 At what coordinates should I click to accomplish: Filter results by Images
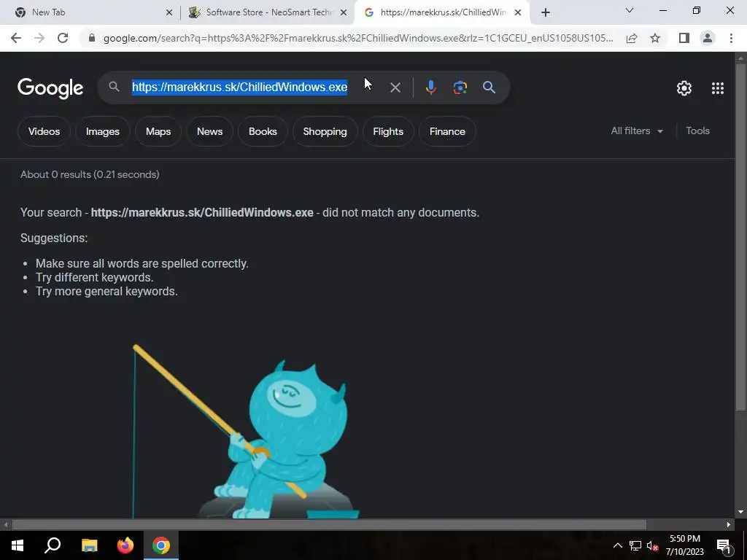tap(102, 131)
